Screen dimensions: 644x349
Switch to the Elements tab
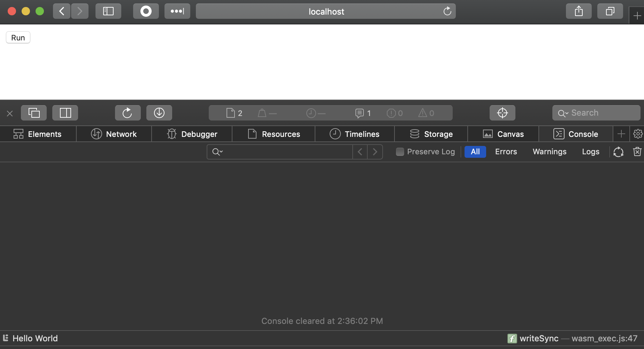click(38, 134)
